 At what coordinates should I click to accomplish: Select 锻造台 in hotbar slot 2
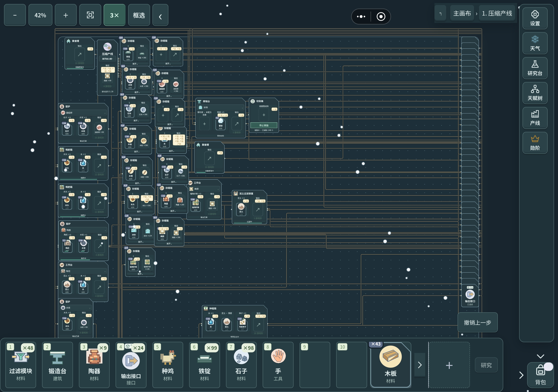[x=57, y=365]
